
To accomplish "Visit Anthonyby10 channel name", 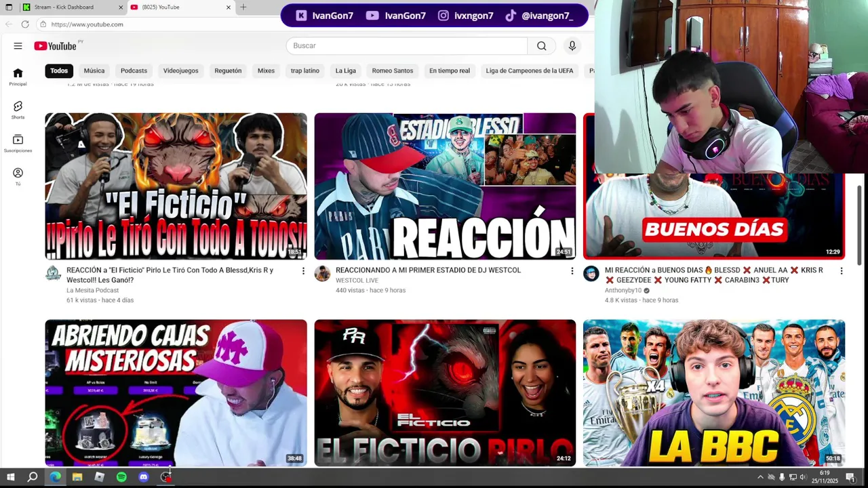I will [623, 290].
